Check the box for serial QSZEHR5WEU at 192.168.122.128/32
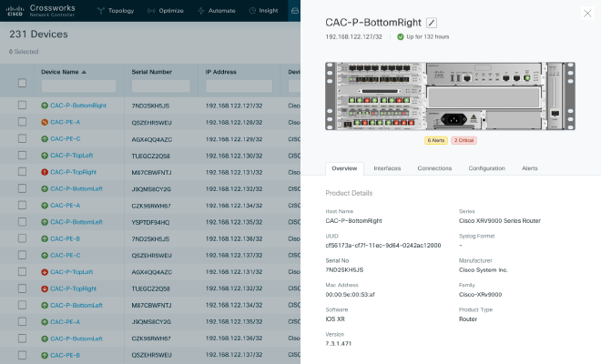The width and height of the screenshot is (601, 364). pyautogui.click(x=22, y=122)
